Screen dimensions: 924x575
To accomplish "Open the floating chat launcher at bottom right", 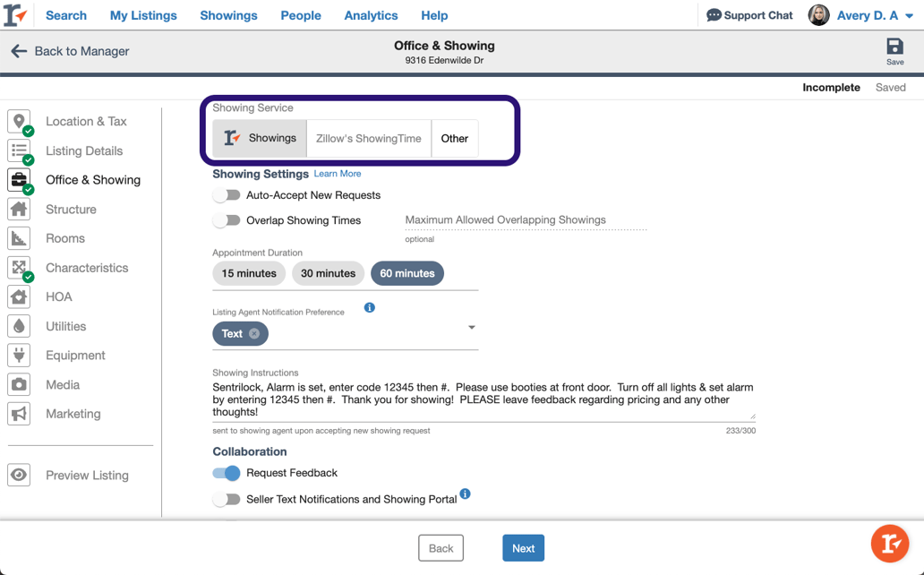I will (x=889, y=544).
